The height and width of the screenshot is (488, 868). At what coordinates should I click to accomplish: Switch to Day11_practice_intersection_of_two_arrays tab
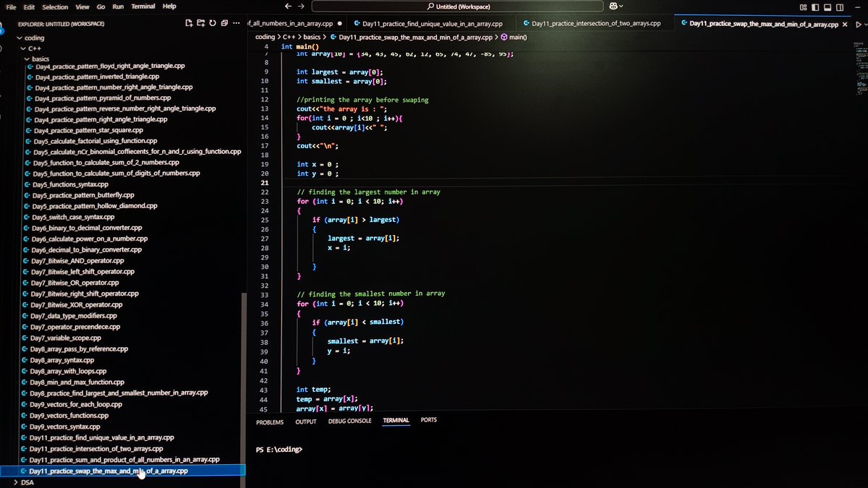tap(597, 24)
